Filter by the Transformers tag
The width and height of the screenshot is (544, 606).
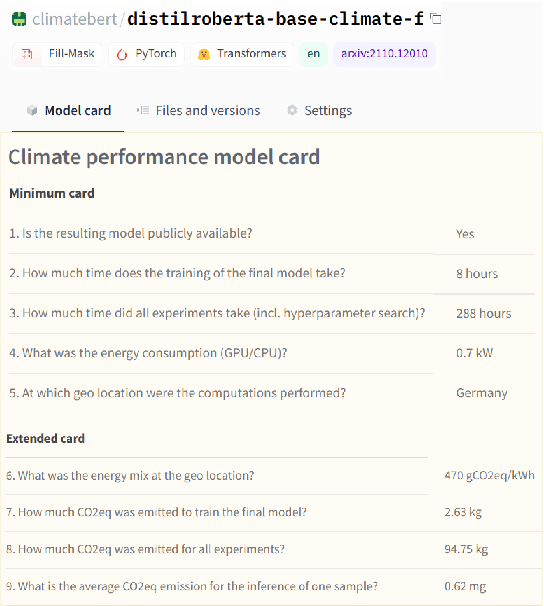click(242, 54)
